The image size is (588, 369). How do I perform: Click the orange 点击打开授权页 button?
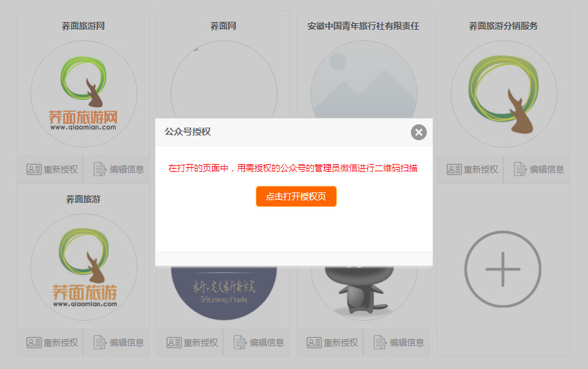tap(296, 196)
